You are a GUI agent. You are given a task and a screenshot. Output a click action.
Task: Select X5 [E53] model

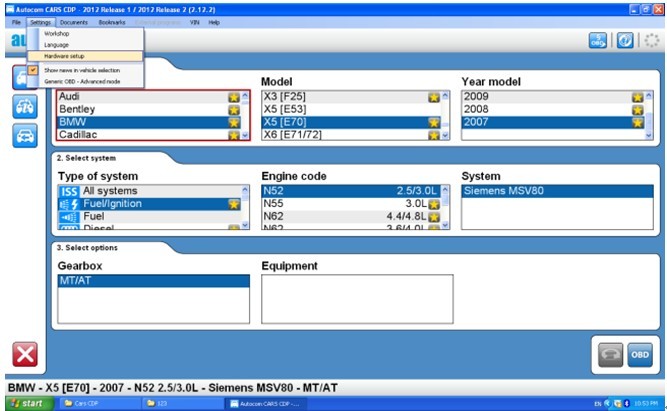tap(351, 109)
